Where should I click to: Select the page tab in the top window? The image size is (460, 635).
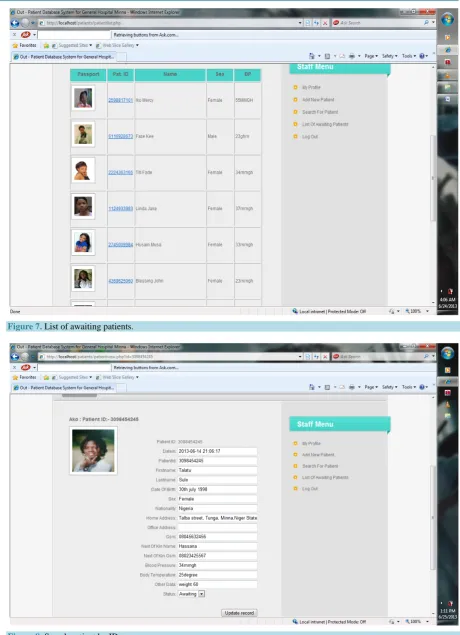coord(64,57)
